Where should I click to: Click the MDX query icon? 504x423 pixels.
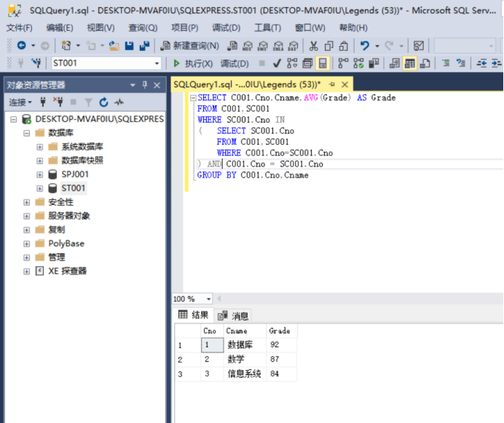tap(247, 46)
